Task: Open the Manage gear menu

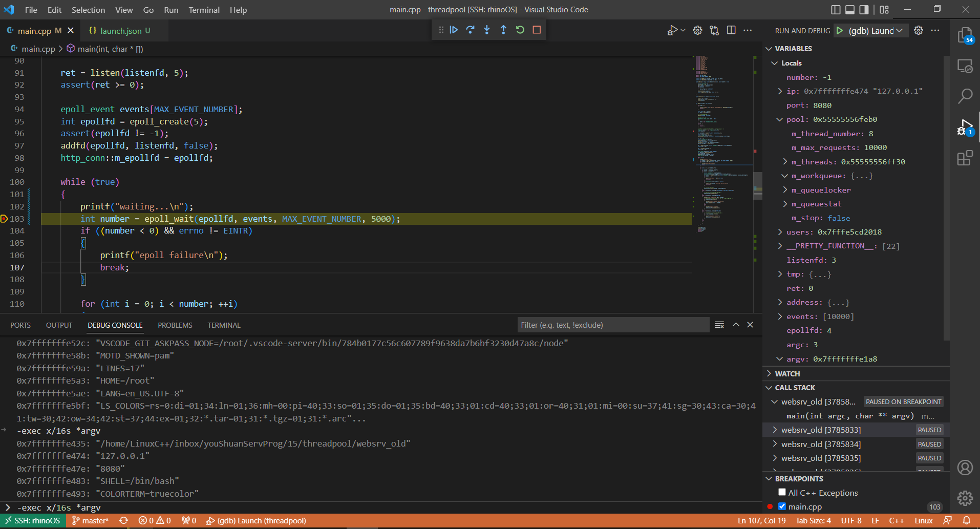Action: (x=965, y=498)
